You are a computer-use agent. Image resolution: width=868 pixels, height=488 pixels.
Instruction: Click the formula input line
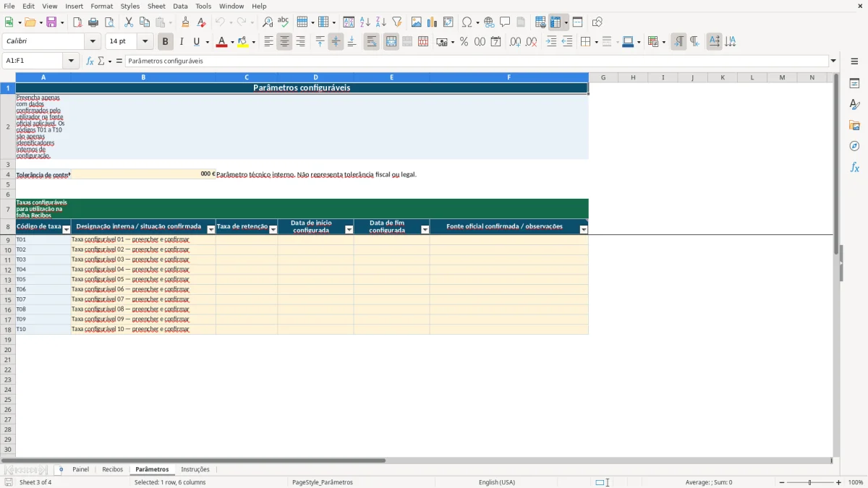click(477, 61)
